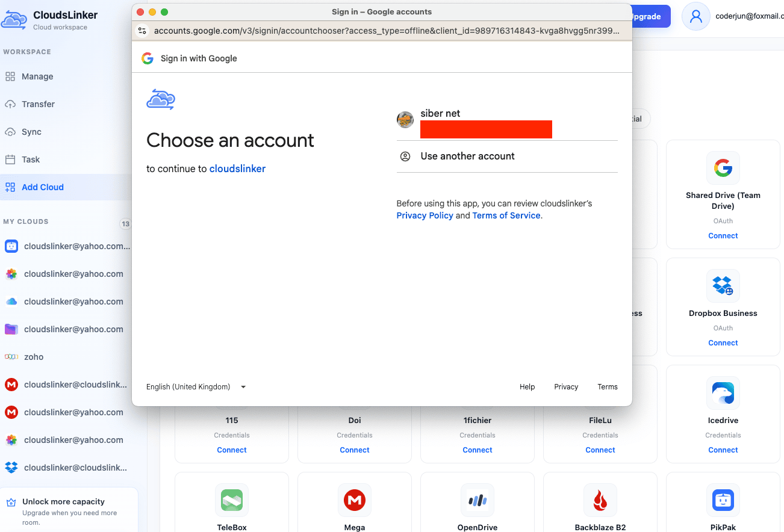Screen dimensions: 784x532
Task: Click the CloudsLinker cloud logo in Google dialog
Action: [x=161, y=99]
